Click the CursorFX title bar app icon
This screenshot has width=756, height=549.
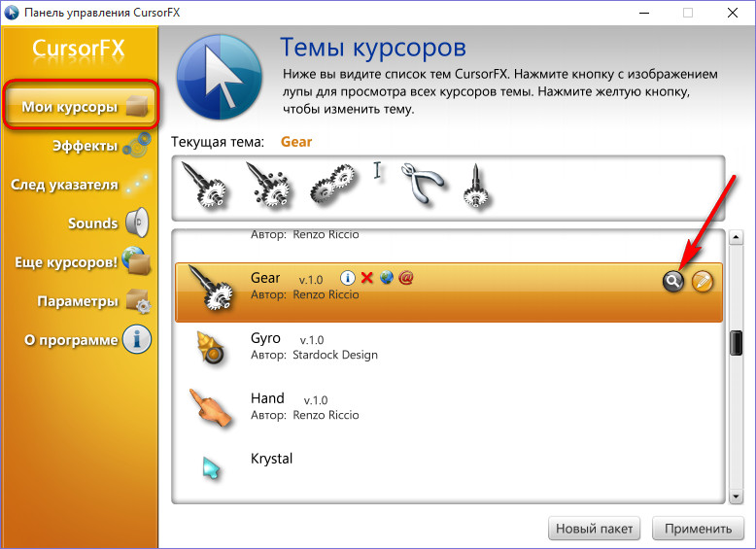tap(12, 13)
